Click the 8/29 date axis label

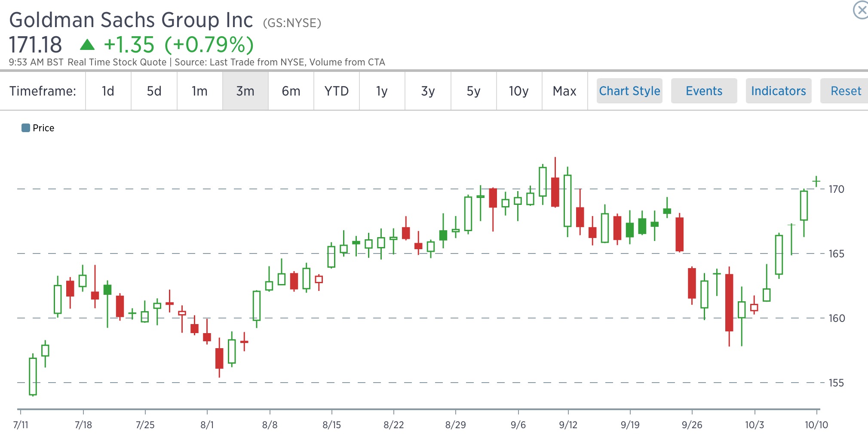(456, 425)
